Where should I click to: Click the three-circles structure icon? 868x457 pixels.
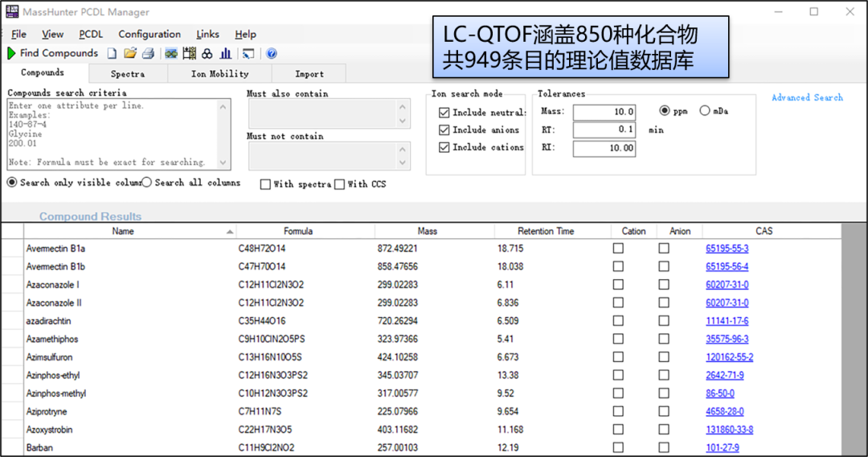(x=207, y=53)
